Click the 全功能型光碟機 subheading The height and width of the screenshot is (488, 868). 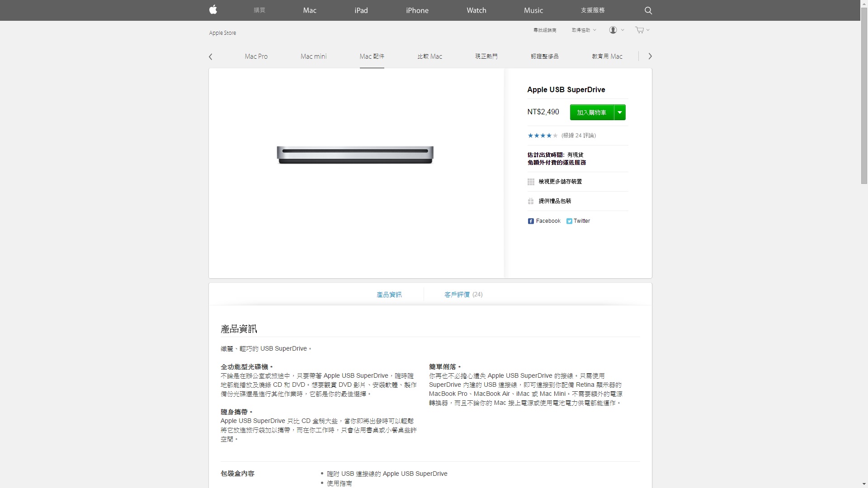[246, 367]
